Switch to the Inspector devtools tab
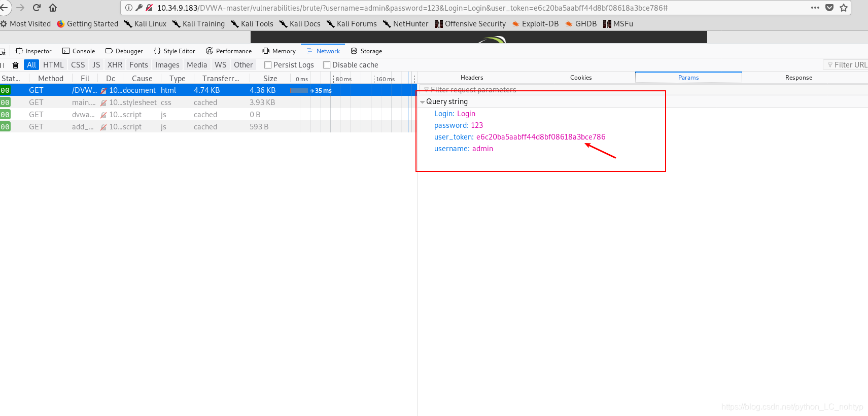868x416 pixels. click(33, 51)
